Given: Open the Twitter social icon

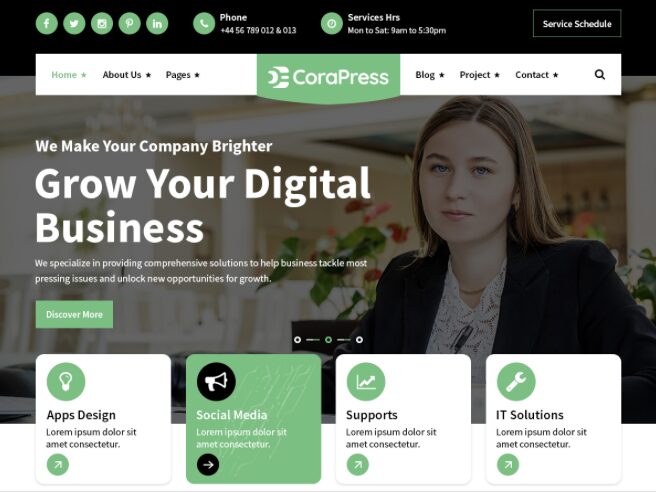Looking at the screenshot, I should 74,23.
